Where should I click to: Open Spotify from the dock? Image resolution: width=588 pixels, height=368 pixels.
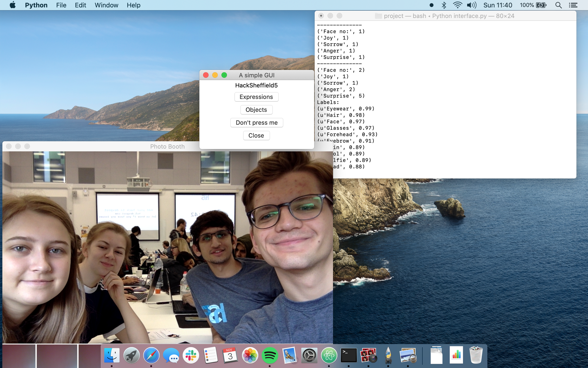point(269,355)
